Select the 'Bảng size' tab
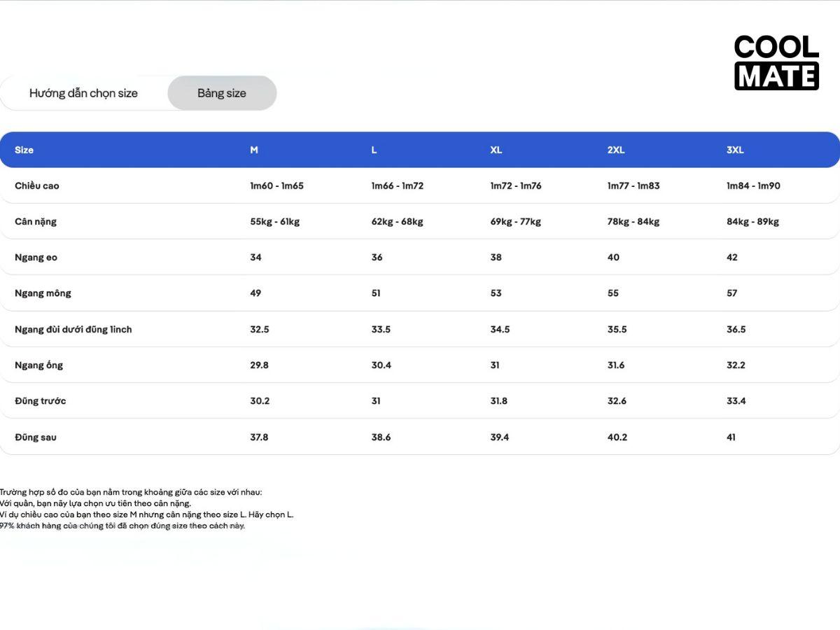This screenshot has width=840, height=630. [x=222, y=93]
